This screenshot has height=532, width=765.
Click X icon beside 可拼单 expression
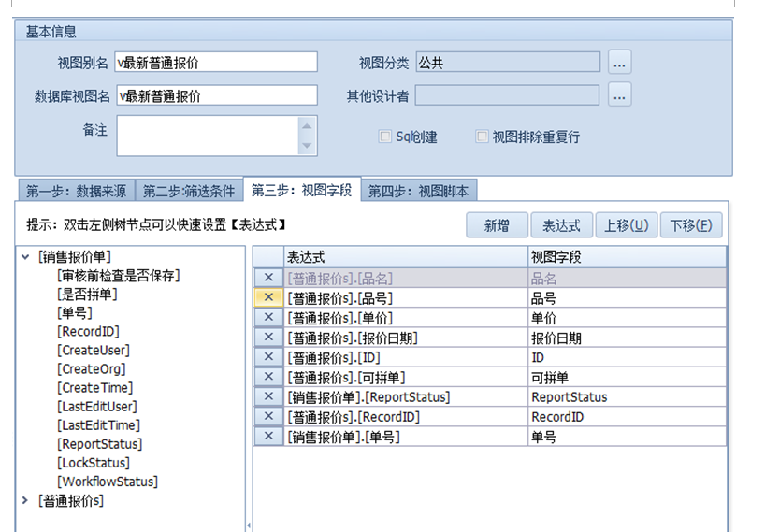coord(268,377)
